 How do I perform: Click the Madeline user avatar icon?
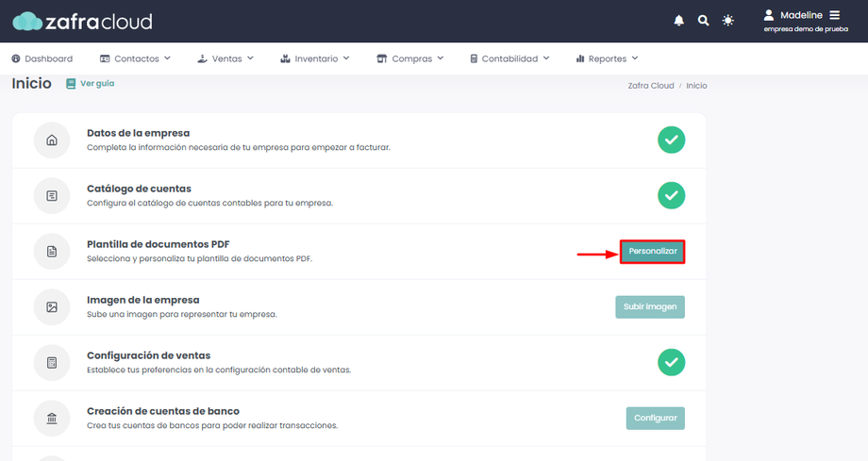tap(768, 15)
